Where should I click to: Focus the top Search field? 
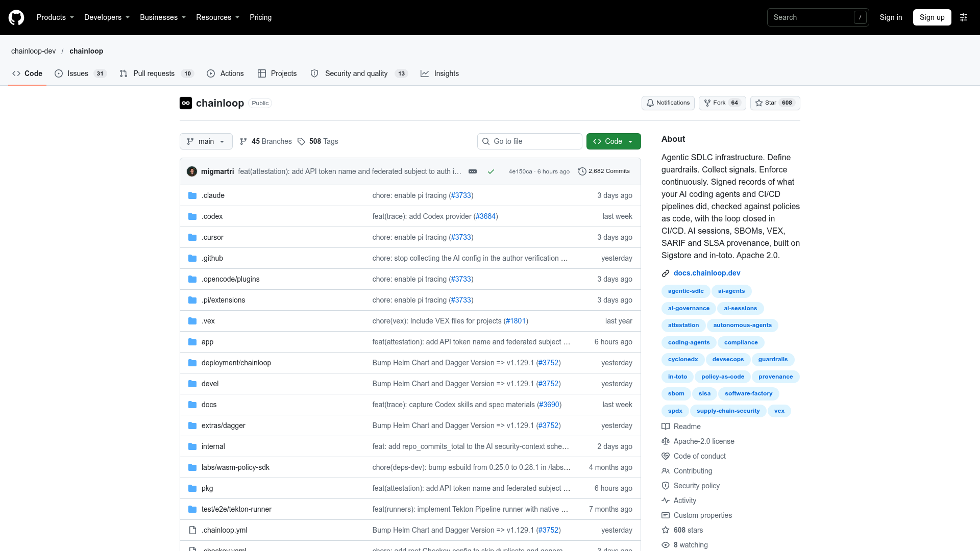tap(818, 17)
